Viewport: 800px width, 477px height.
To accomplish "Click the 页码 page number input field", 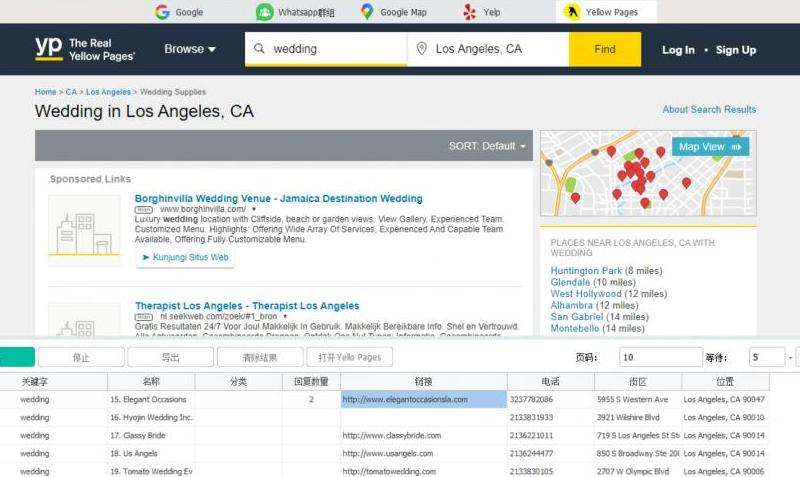I will [660, 357].
